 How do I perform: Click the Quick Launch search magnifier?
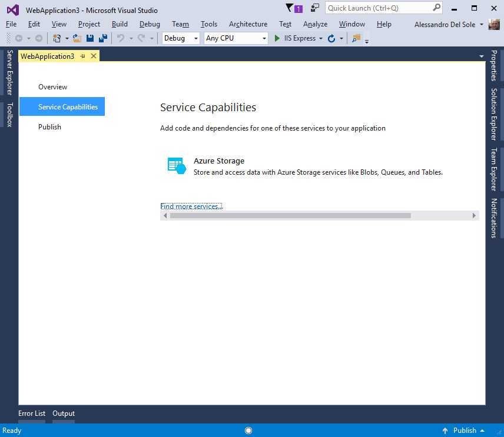coord(436,8)
